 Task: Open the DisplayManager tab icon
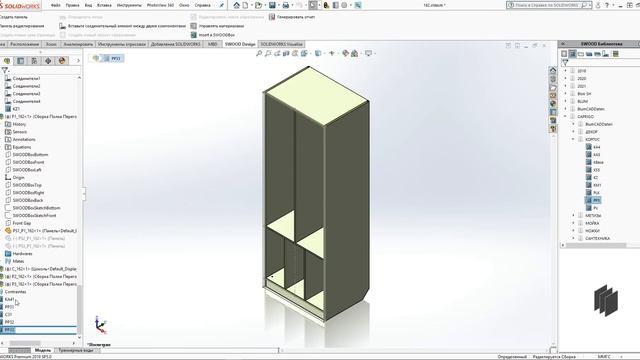tap(62, 61)
